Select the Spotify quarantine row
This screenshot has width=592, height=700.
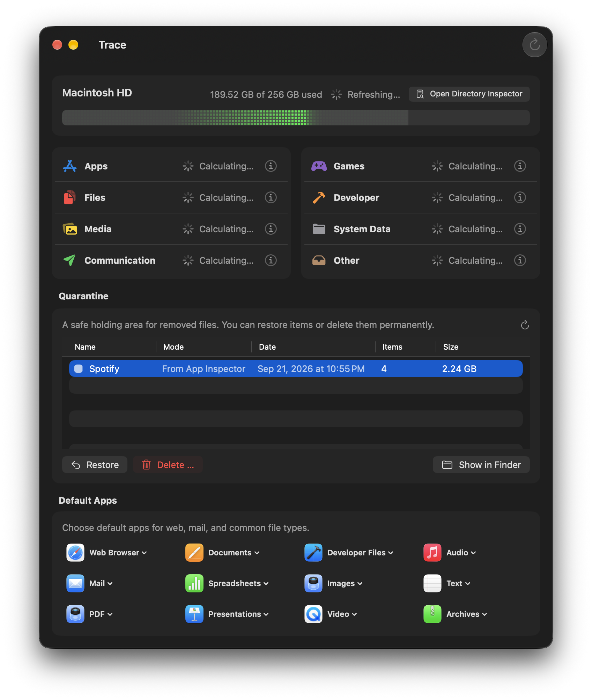(296, 369)
